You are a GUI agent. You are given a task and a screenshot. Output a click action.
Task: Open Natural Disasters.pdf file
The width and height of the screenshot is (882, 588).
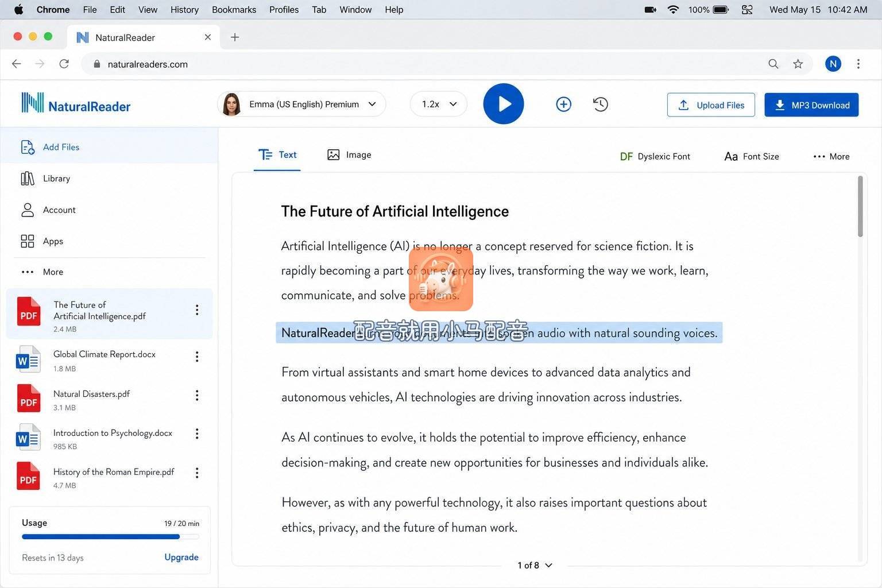[x=109, y=399]
